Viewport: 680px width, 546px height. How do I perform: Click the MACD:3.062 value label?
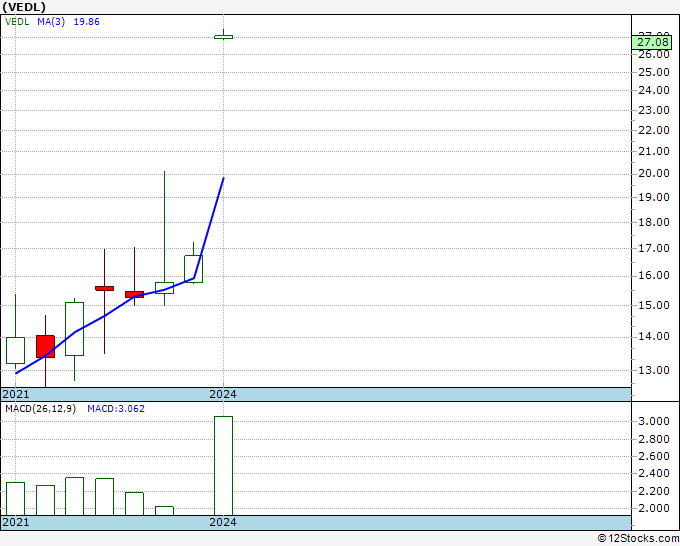click(116, 409)
